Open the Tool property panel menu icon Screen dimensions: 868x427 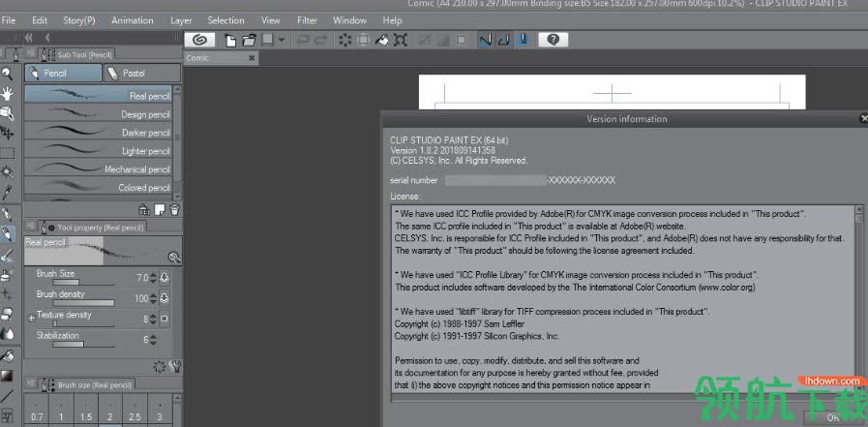pyautogui.click(x=32, y=226)
